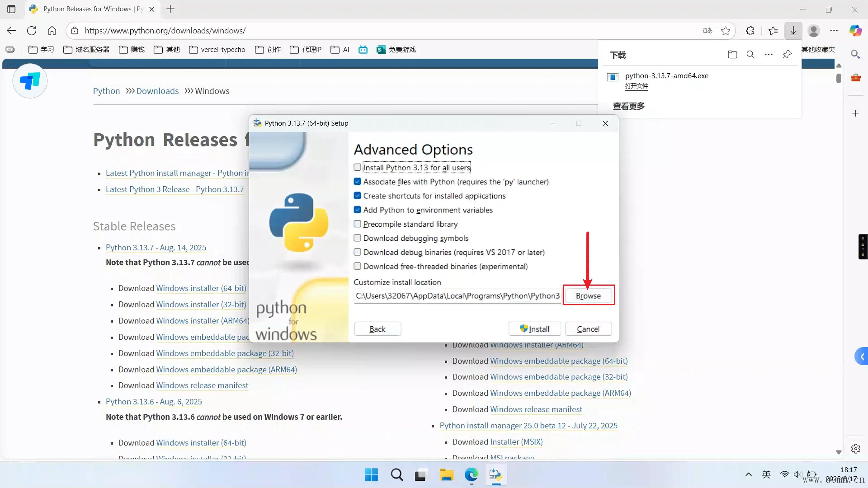Click the favorites star in address bar
Screen dimensions: 868x488
coord(726,31)
